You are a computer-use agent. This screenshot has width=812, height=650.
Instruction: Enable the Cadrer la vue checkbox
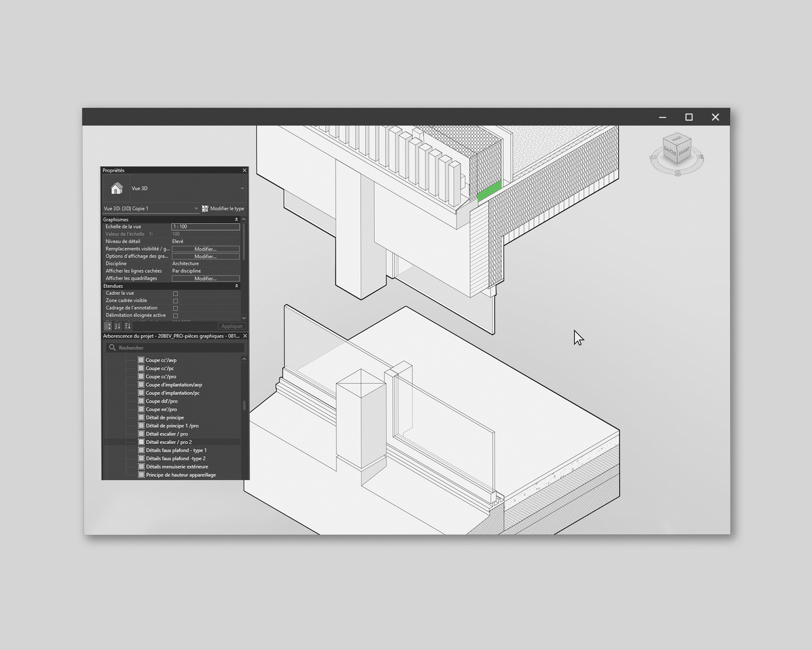coord(176,293)
